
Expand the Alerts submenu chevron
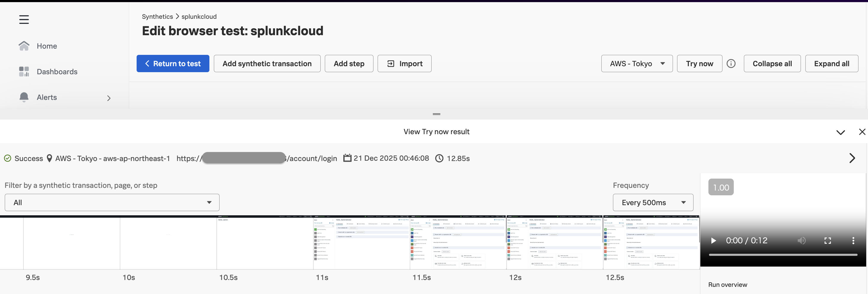(109, 98)
